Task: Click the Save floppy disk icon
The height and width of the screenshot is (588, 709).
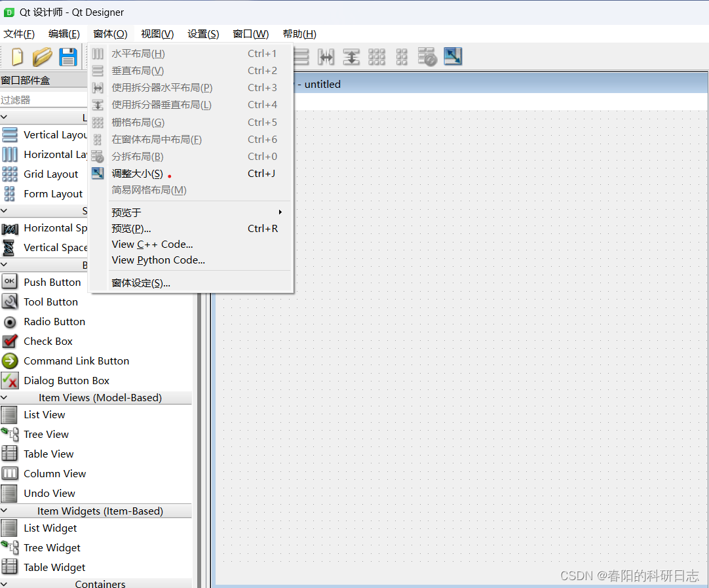Action: (x=68, y=57)
